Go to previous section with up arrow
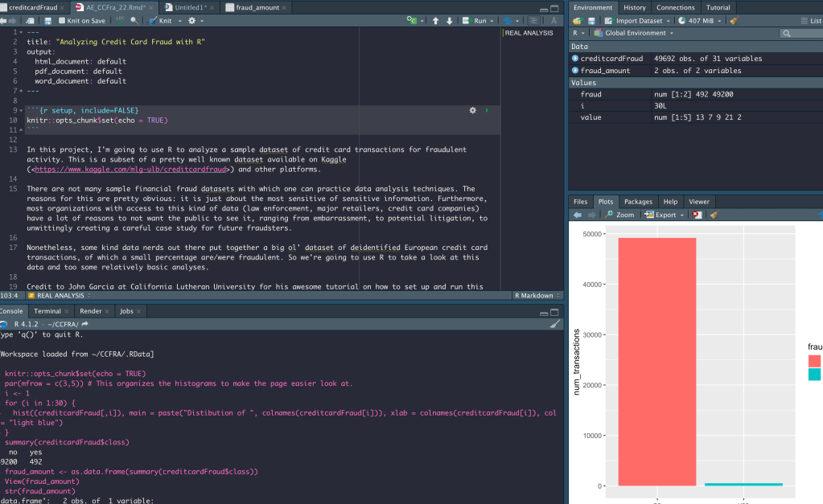The image size is (823, 504). [x=435, y=20]
